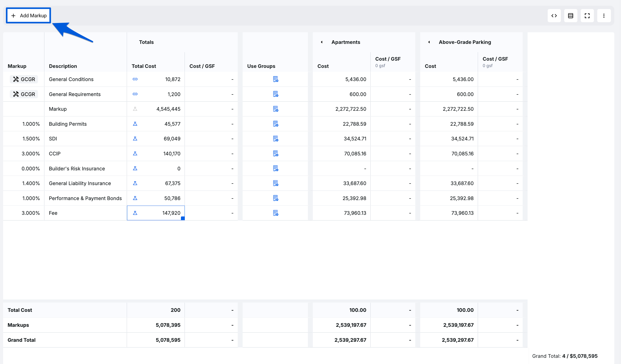Select the GCGR tag for General Conditions

24,79
